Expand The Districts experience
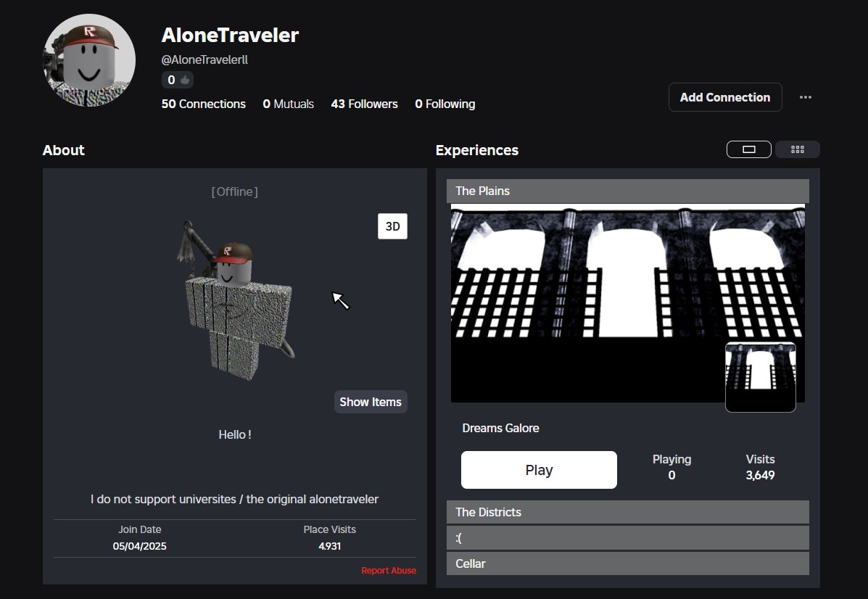The image size is (868, 599). tap(628, 512)
